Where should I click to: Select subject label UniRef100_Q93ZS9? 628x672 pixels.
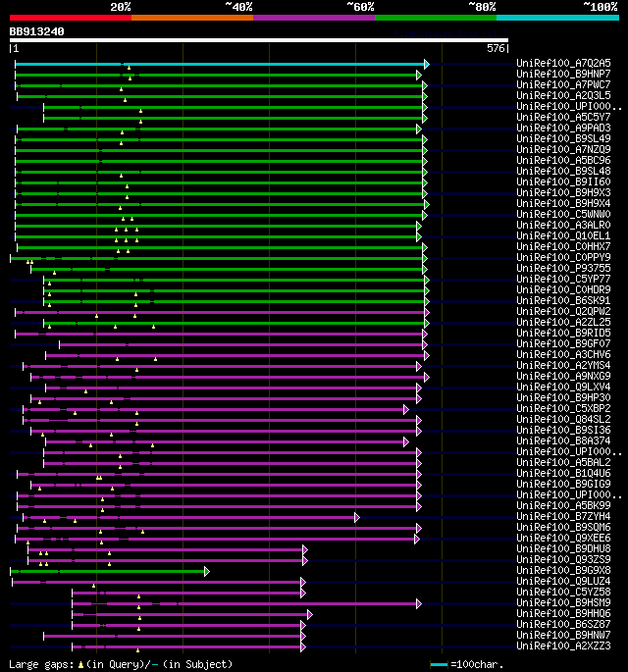coord(563,559)
